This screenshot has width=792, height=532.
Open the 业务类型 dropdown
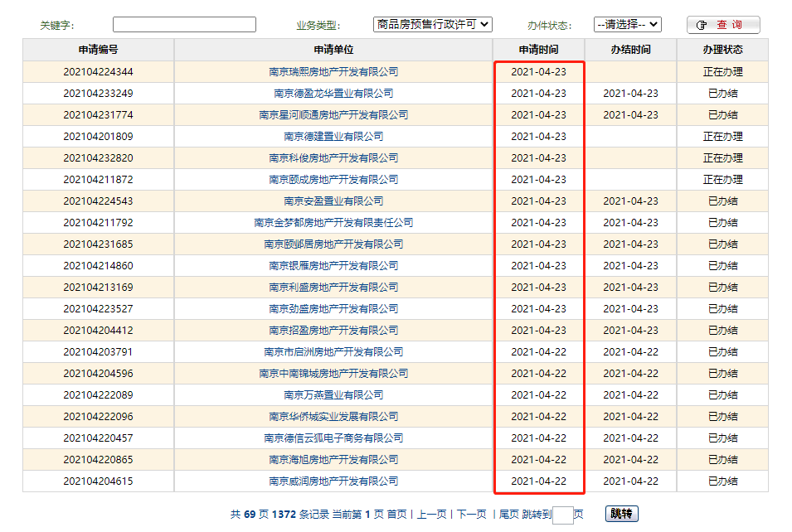(x=432, y=25)
